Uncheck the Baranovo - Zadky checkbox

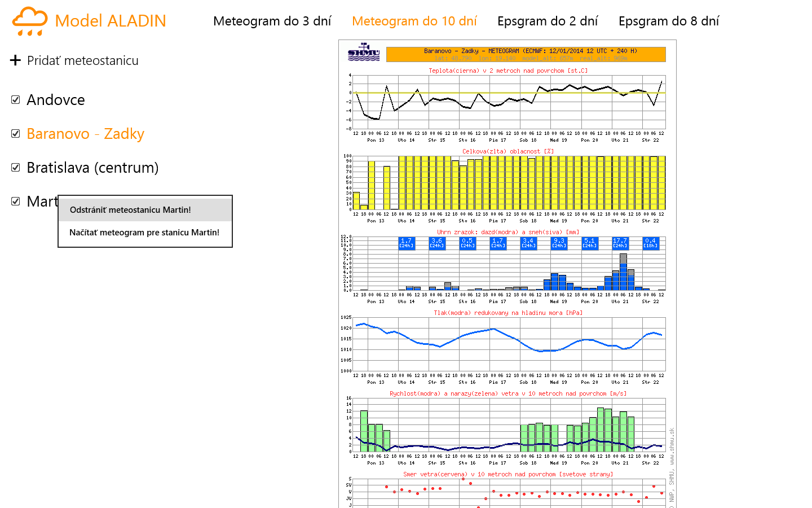point(16,134)
